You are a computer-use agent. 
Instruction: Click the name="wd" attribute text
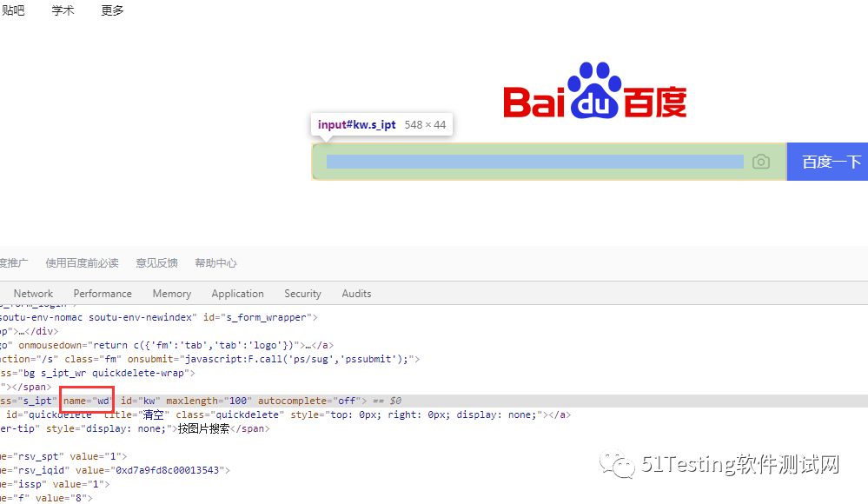coord(87,401)
